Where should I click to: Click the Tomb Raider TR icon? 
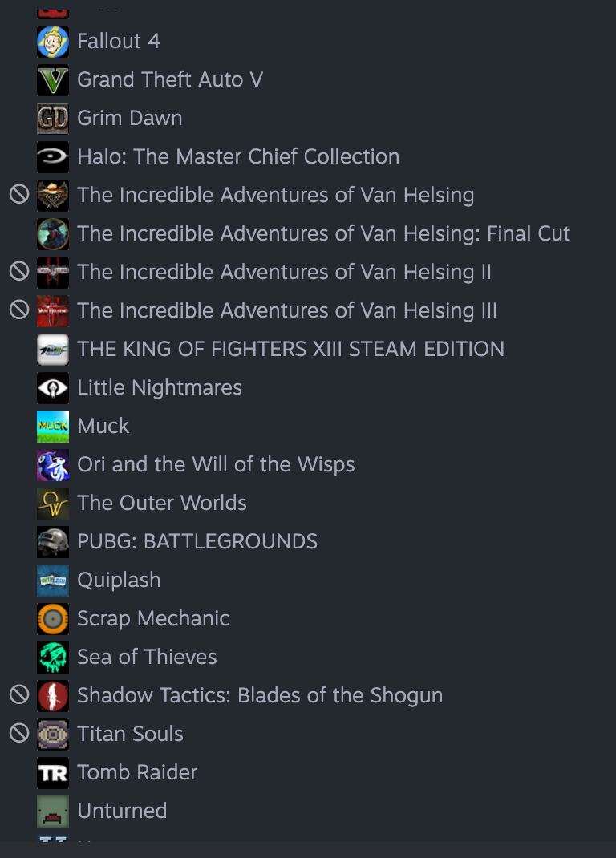[53, 773]
